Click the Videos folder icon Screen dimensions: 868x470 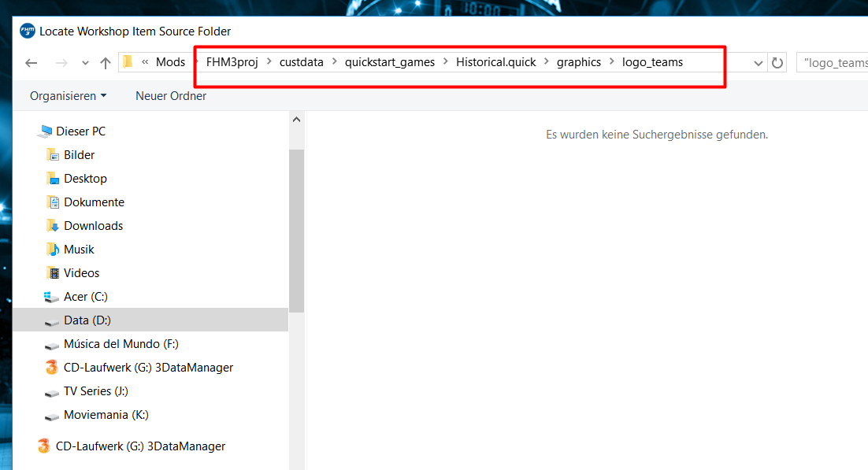click(53, 273)
